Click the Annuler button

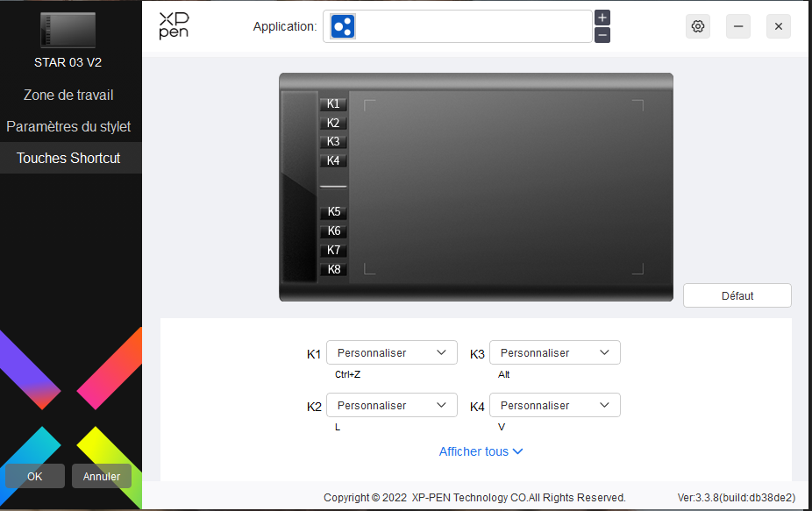(102, 477)
